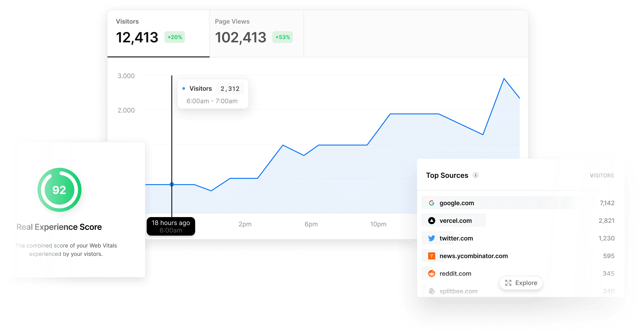Click the VISITORS column header
Viewport: 644px width, 334px height.
click(602, 176)
